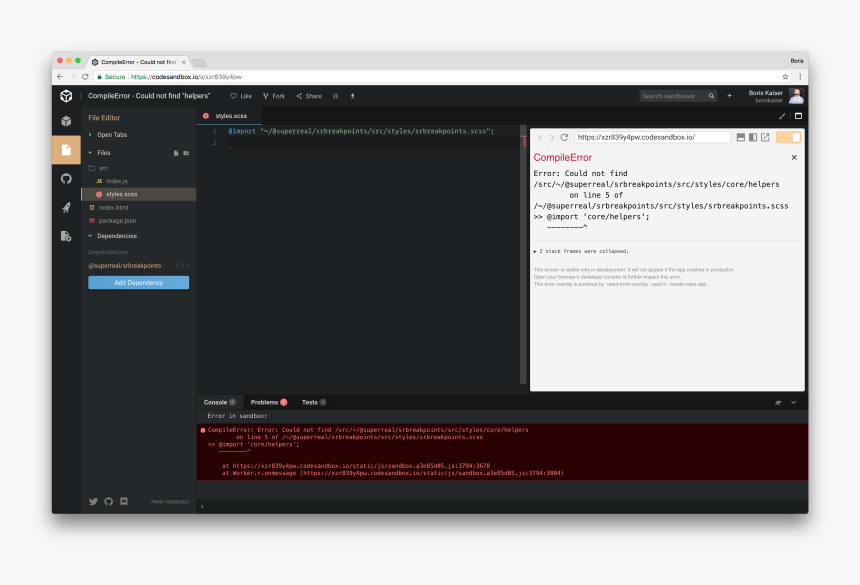This screenshot has width=860, height=585.
Task: Create a new folder in the Files panel
Action: coord(185,152)
